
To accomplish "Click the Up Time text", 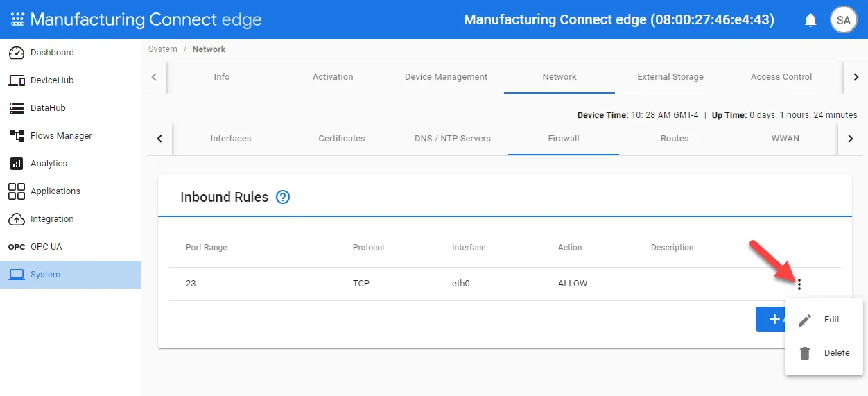I will click(785, 115).
